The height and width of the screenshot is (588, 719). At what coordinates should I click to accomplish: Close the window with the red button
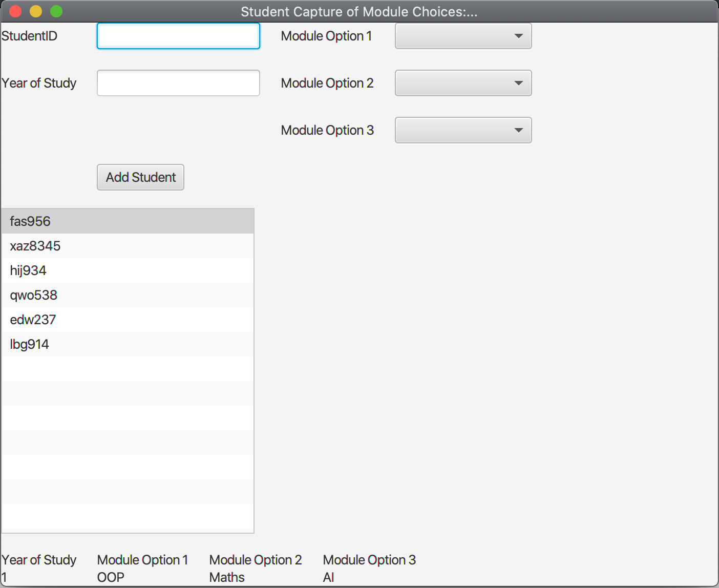tap(15, 11)
